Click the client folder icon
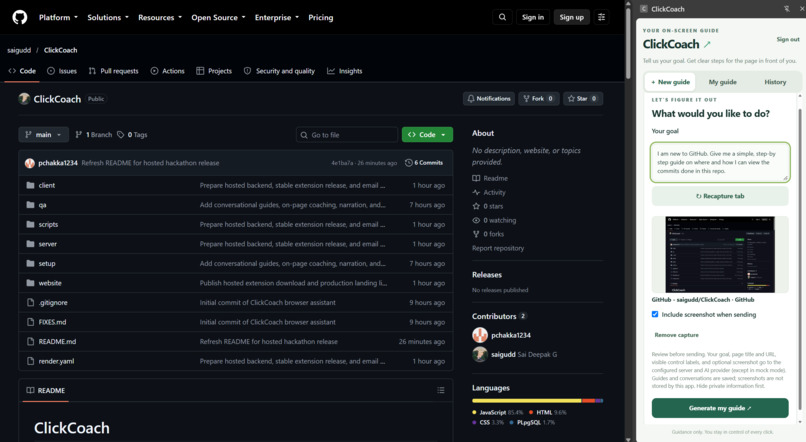 click(30, 186)
